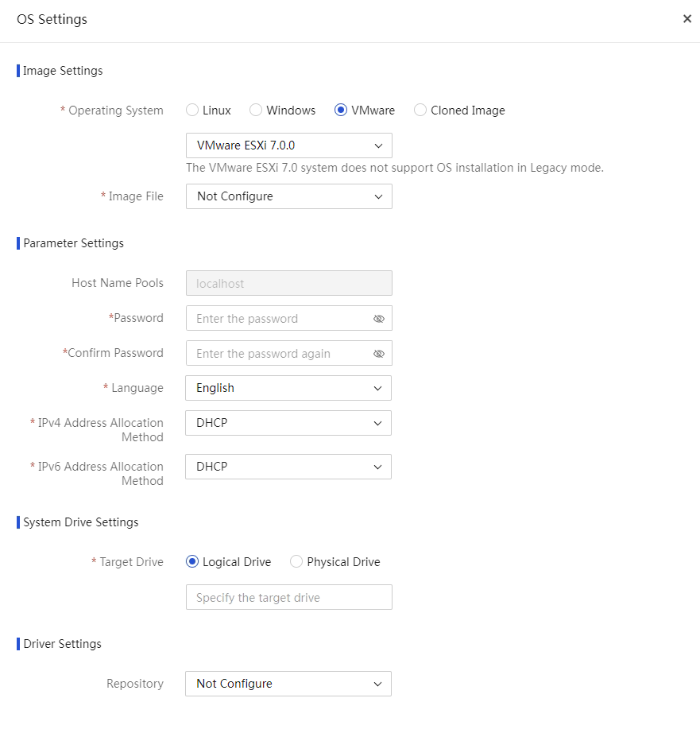Expand the Image File dropdown
Image resolution: width=700 pixels, height=733 pixels.
point(288,196)
